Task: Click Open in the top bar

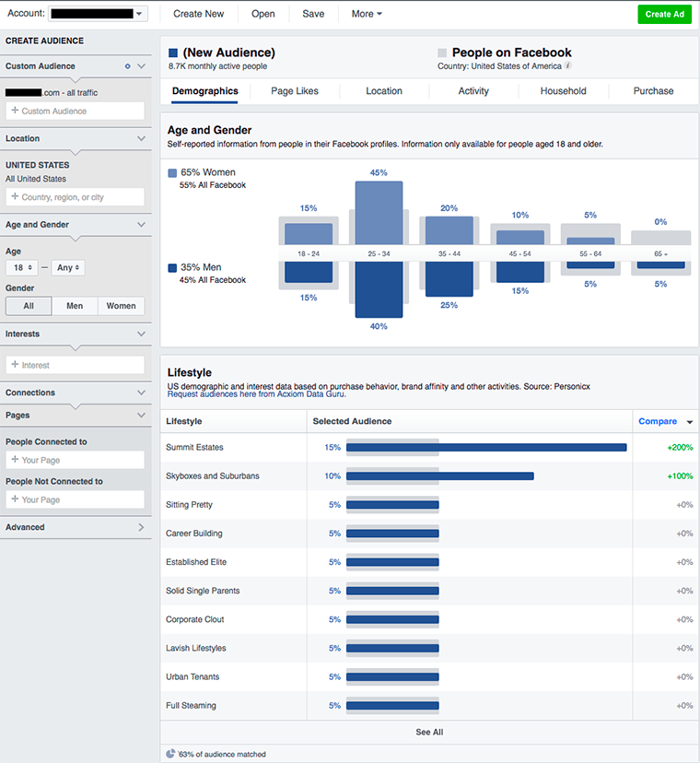Action: 263,14
